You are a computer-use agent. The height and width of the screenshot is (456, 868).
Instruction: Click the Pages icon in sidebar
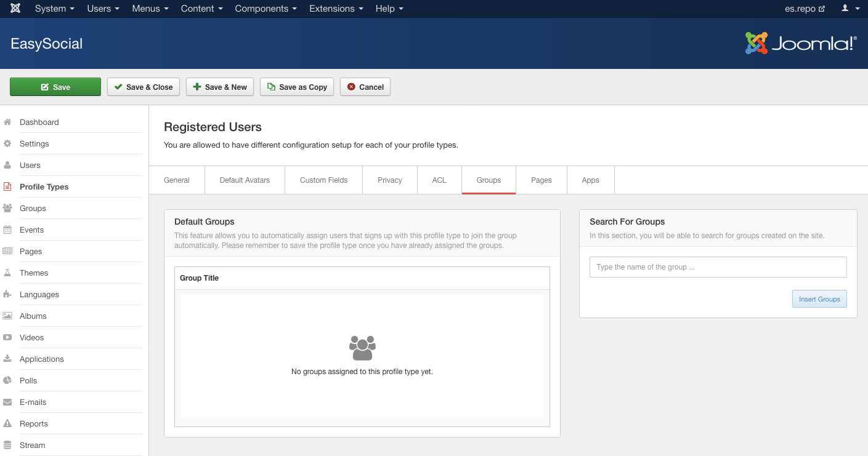pyautogui.click(x=7, y=251)
